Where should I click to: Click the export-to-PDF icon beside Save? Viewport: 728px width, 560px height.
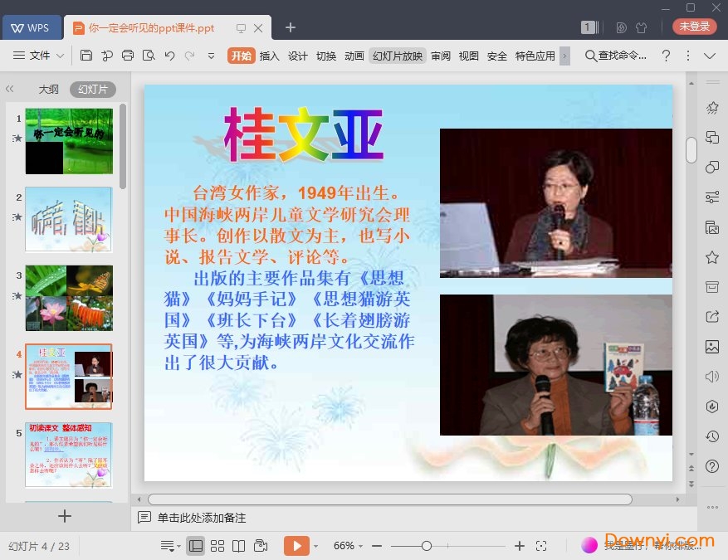(107, 56)
